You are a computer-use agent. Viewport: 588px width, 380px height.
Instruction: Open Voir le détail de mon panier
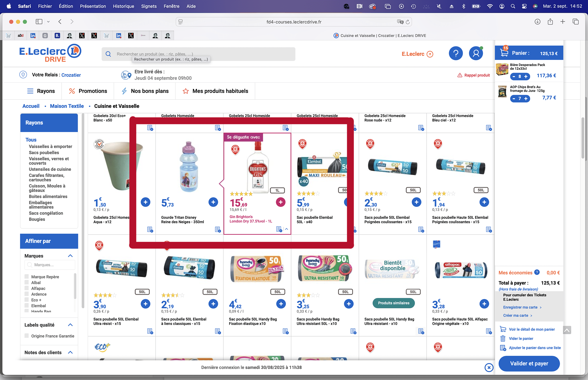coord(532,329)
